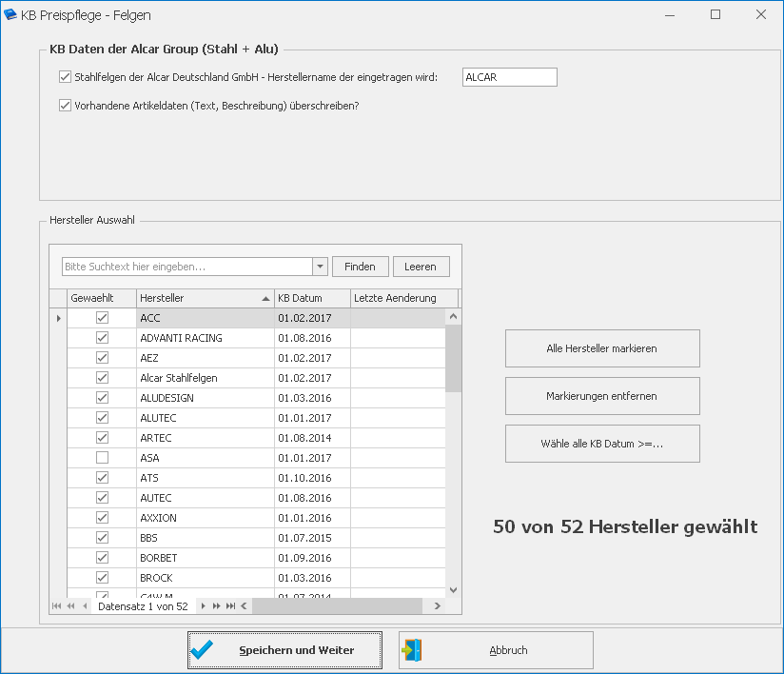This screenshot has height=674, width=784.
Task: Toggle Vorhandene Artikeldaten überschreiben checkbox
Action: pyautogui.click(x=65, y=105)
